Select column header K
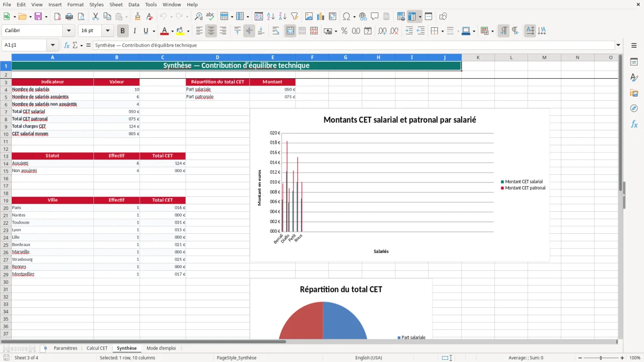The width and height of the screenshot is (644, 362). tap(478, 57)
